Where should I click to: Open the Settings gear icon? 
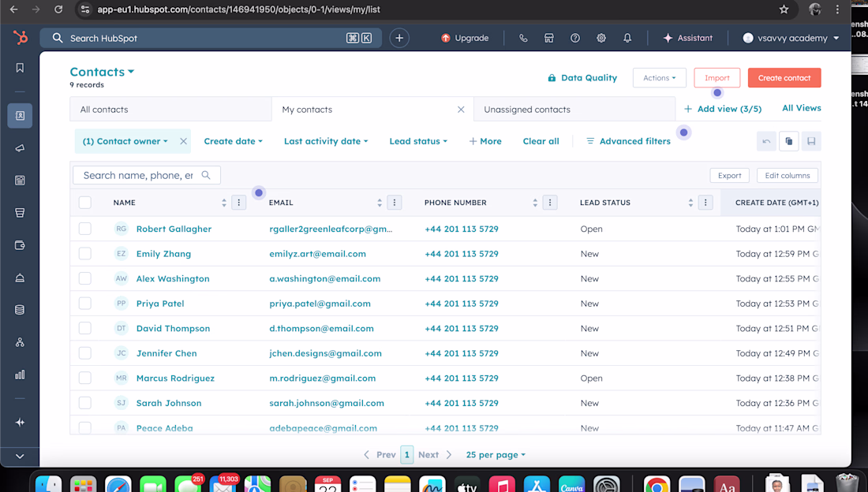(x=601, y=38)
